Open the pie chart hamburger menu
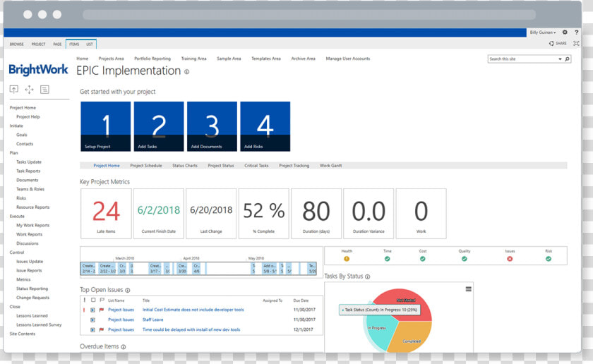The height and width of the screenshot is (364, 593). [x=468, y=289]
